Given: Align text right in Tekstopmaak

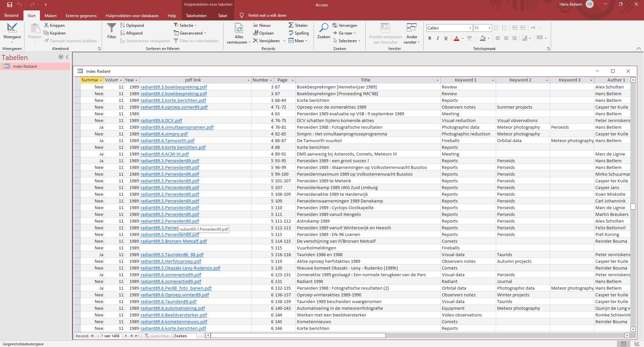Looking at the screenshot, I should pos(514,38).
